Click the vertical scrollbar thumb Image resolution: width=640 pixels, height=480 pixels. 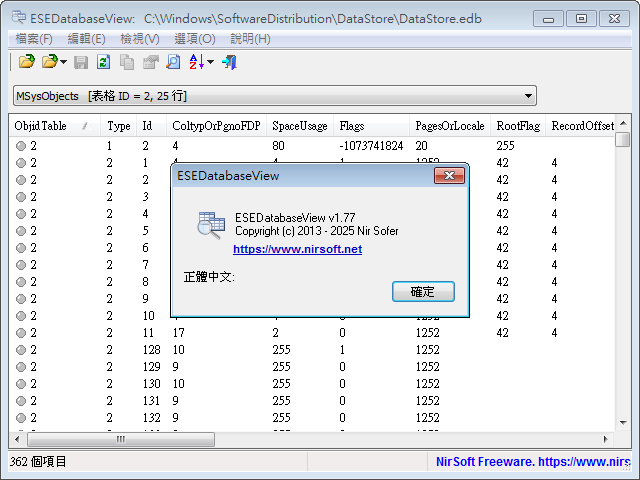tap(623, 139)
